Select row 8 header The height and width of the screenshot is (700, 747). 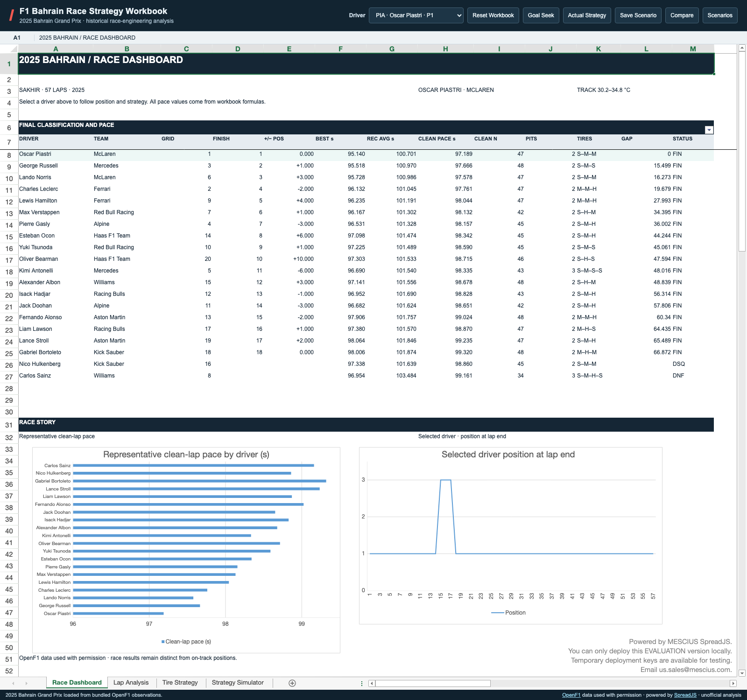[9, 155]
